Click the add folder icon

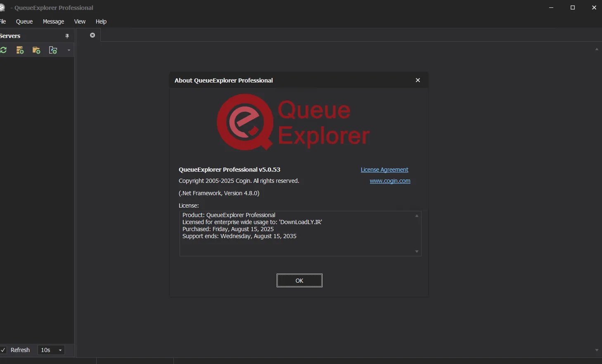[36, 50]
